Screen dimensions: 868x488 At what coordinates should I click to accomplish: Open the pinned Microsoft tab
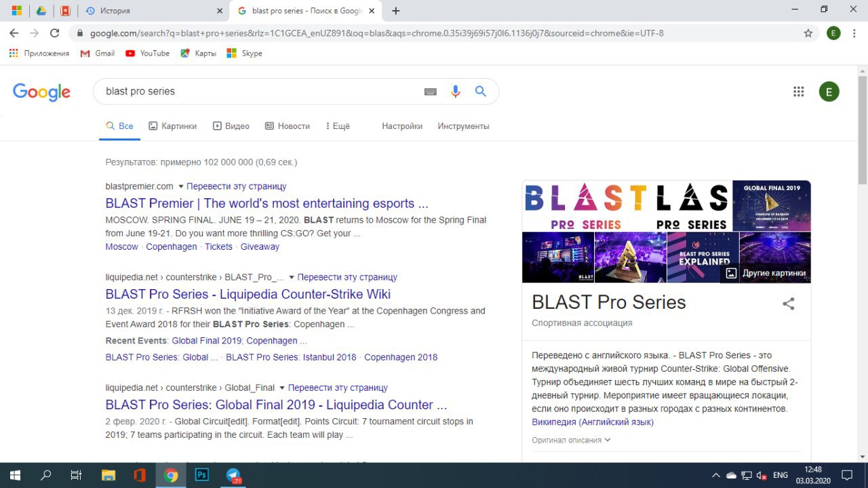pos(17,11)
